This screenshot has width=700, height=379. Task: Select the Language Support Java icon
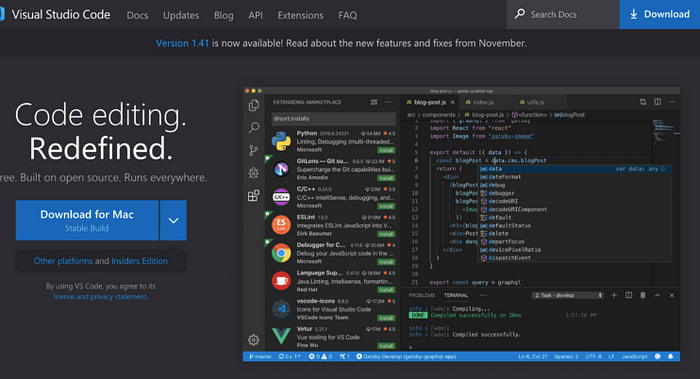point(281,281)
